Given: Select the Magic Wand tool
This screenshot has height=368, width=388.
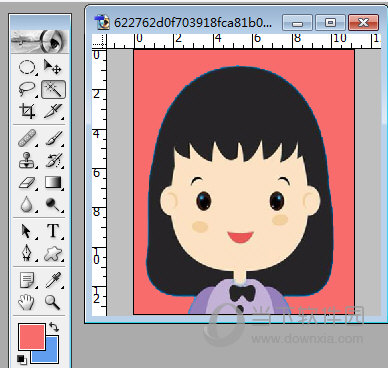Looking at the screenshot, I should (53, 89).
